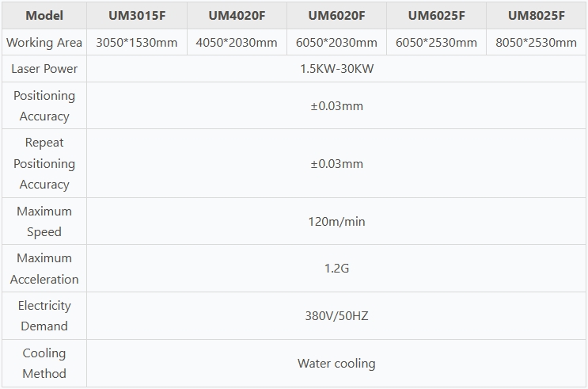This screenshot has height=389, width=588.
Task: Click the Repeat Positioning Accuracy label
Action: [44, 163]
